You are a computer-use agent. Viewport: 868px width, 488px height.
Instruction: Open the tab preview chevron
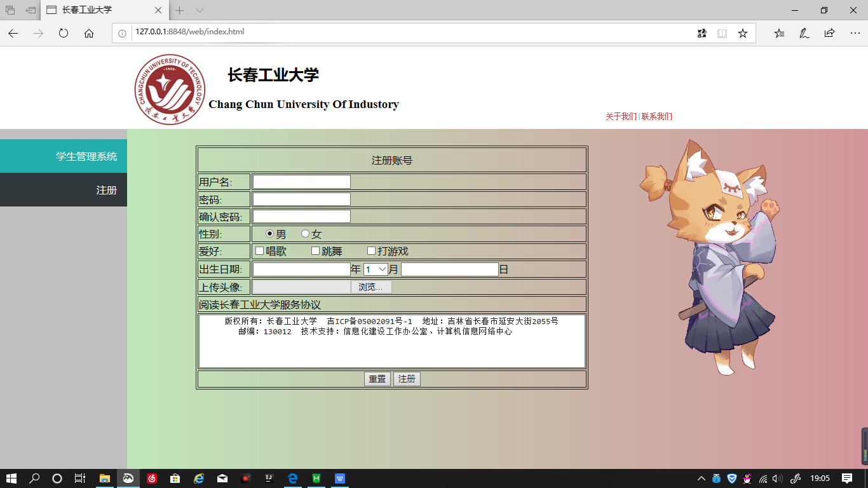pos(200,10)
